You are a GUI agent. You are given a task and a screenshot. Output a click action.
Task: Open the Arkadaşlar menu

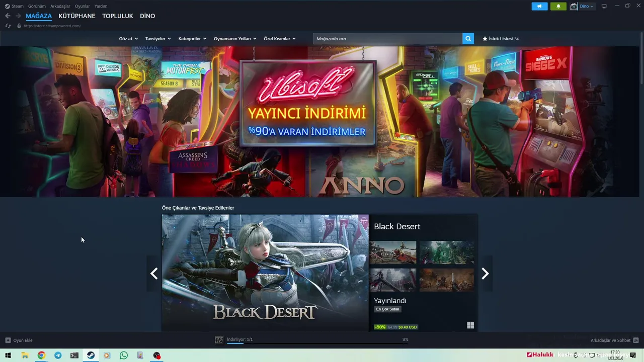[x=60, y=7]
